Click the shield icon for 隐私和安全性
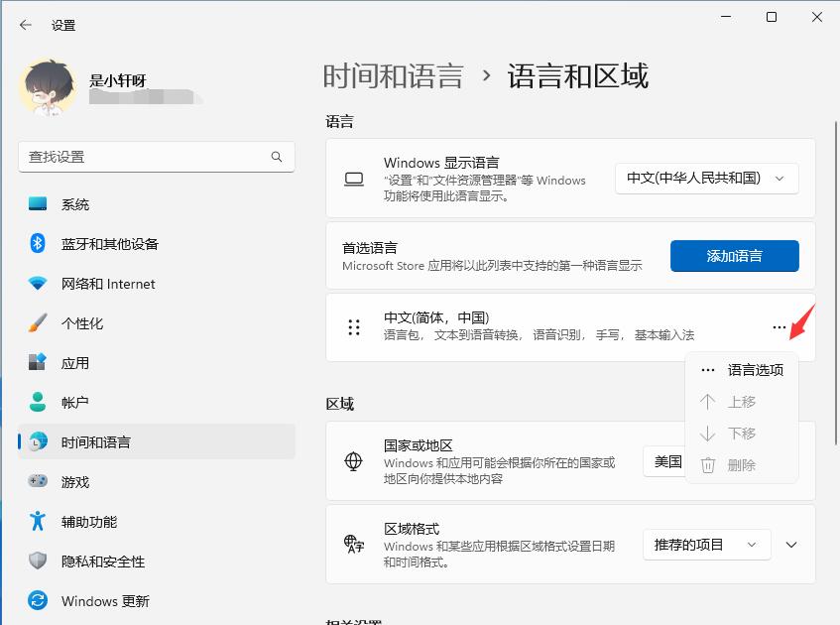The width and height of the screenshot is (840, 625). pos(38,562)
